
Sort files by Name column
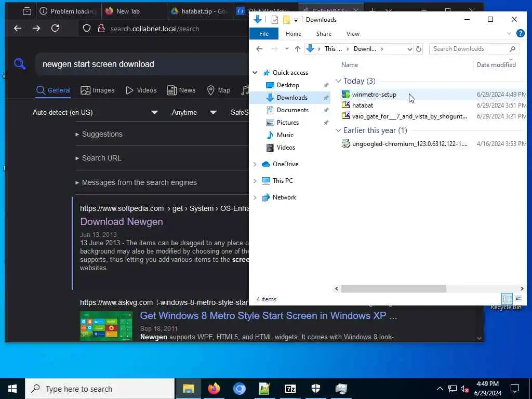click(x=350, y=65)
